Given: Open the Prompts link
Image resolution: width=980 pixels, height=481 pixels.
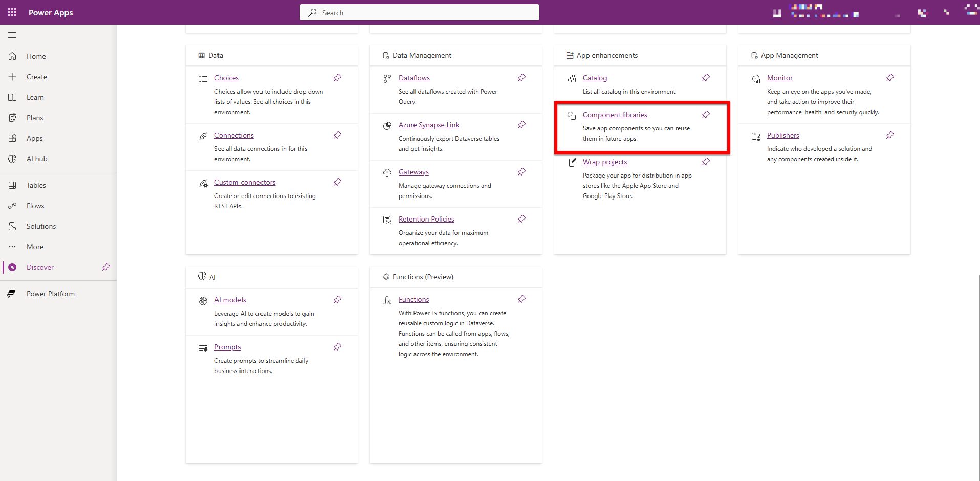Looking at the screenshot, I should click(x=227, y=347).
